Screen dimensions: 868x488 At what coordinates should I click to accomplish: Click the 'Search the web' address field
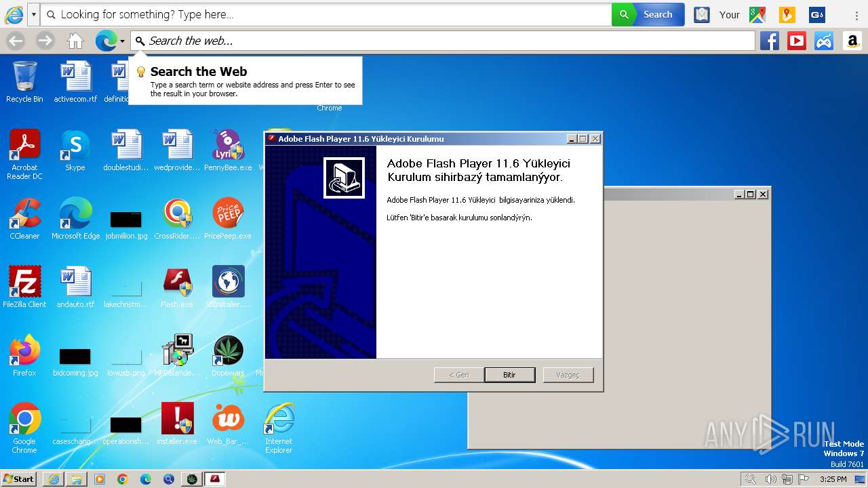pos(443,41)
